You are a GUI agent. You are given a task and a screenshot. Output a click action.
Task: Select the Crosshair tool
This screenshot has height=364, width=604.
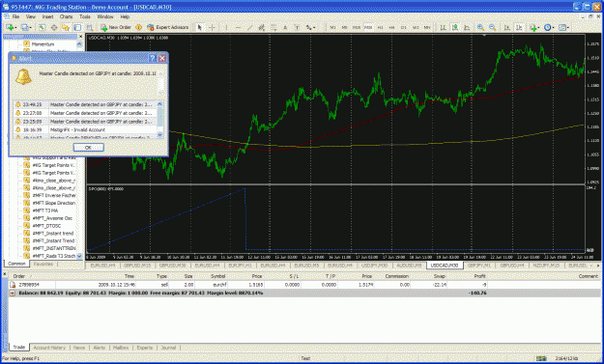point(212,27)
